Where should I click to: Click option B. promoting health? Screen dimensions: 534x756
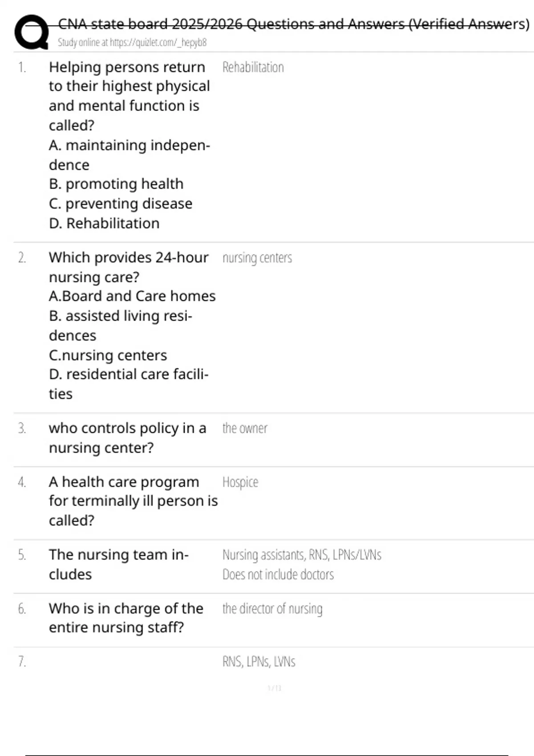[116, 184]
